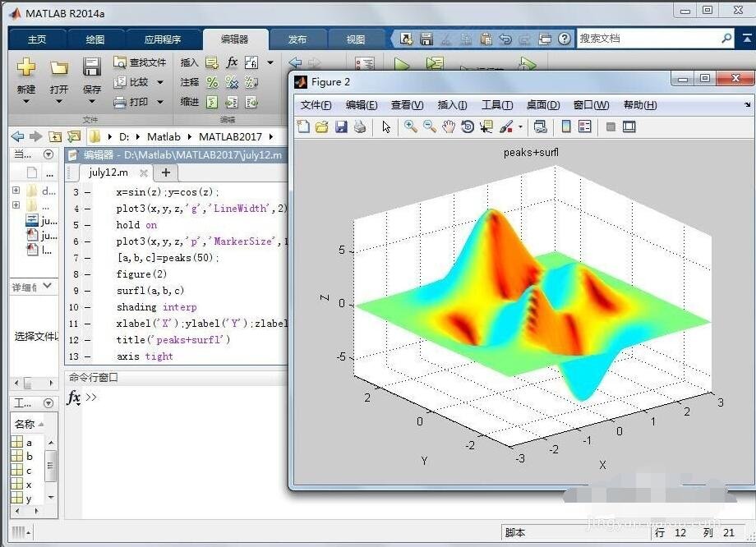Click the Print Figure icon in Figure 2

360,126
